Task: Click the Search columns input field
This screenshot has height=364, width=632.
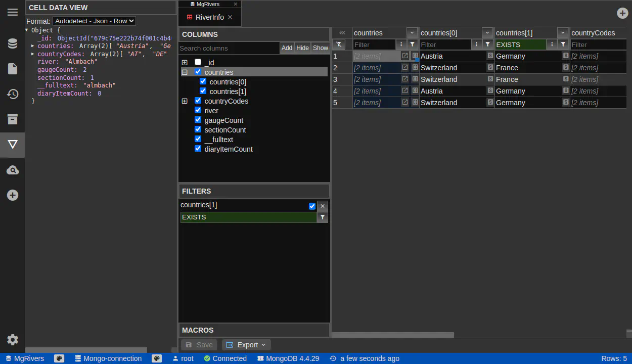Action: [x=229, y=48]
